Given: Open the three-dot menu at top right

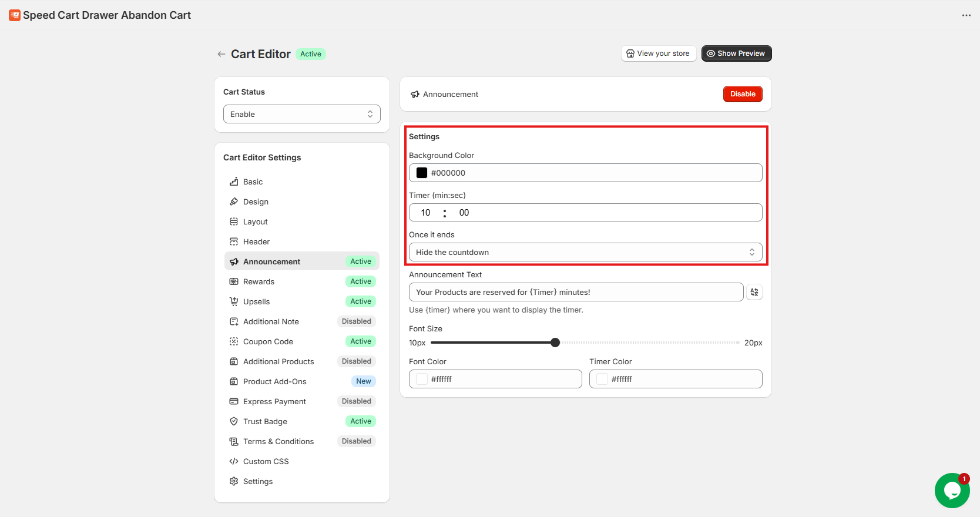Looking at the screenshot, I should pyautogui.click(x=966, y=15).
